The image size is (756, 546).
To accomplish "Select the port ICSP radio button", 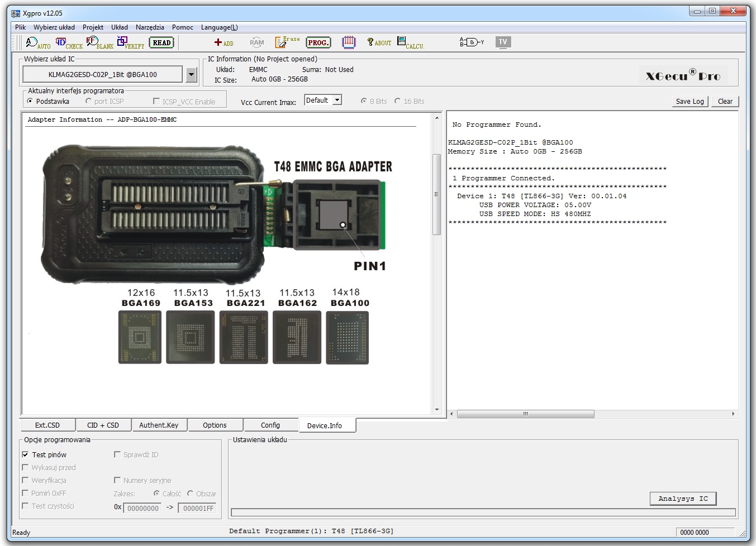I will click(x=88, y=101).
